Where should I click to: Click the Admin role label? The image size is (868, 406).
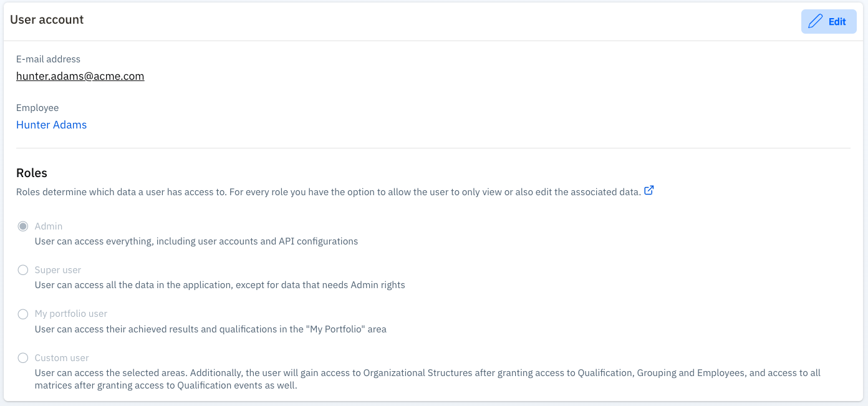[x=49, y=226]
